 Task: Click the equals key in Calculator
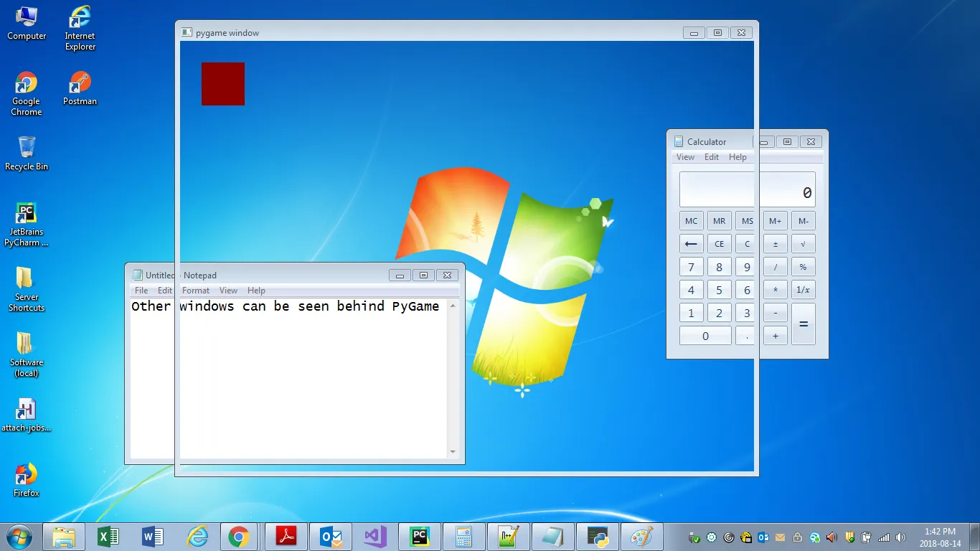pos(804,324)
